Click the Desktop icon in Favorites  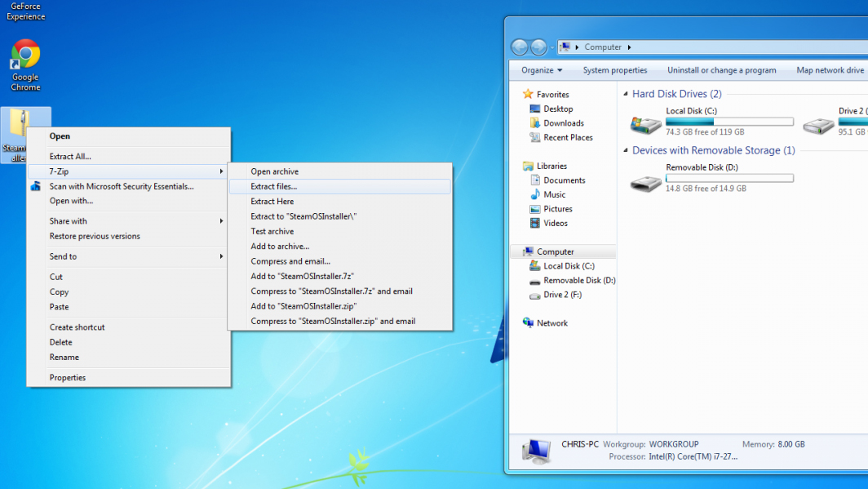click(535, 109)
